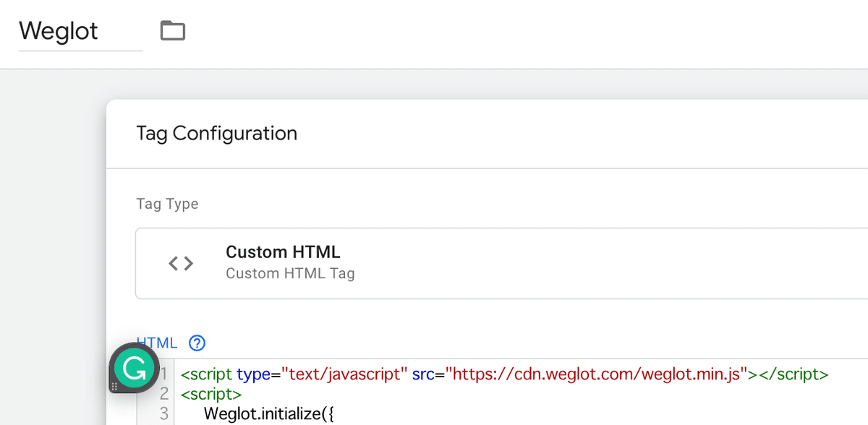Click the folder icon next to Weglot
The width and height of the screenshot is (868, 425).
click(x=173, y=31)
